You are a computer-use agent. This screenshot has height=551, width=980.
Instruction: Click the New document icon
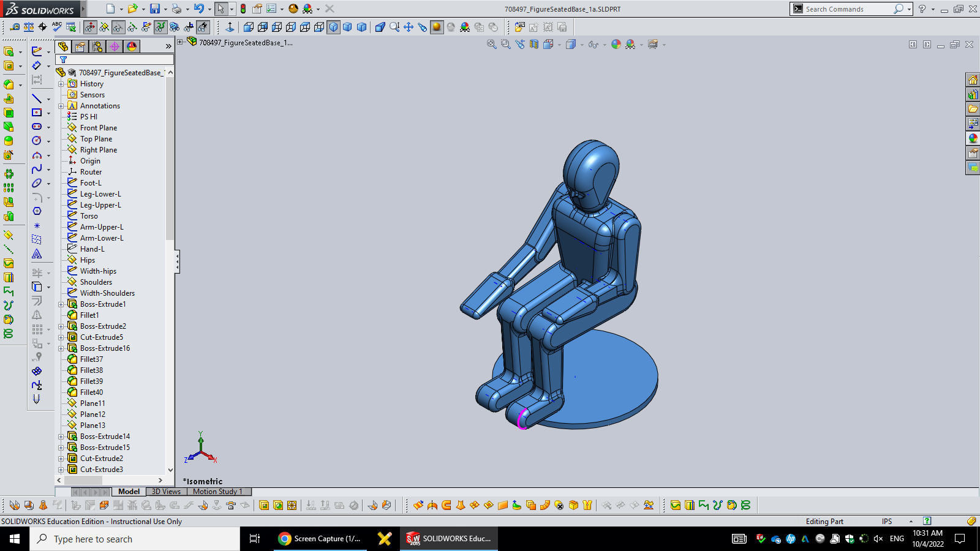(x=110, y=9)
